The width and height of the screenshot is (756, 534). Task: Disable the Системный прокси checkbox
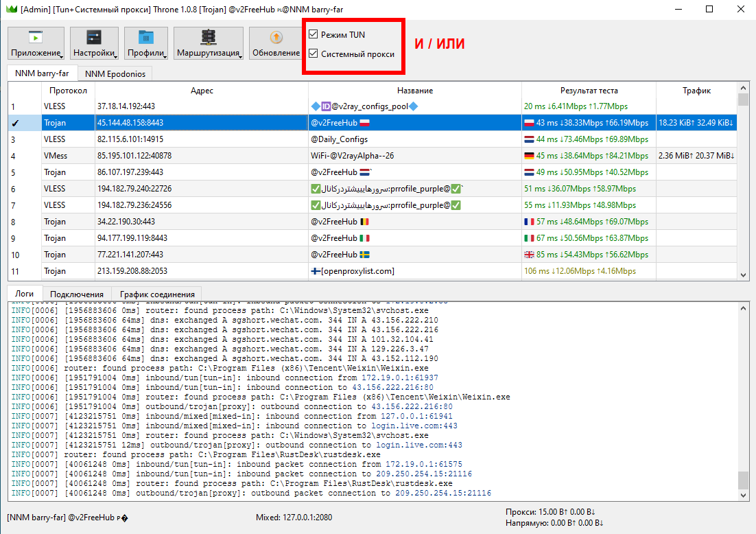coord(314,54)
